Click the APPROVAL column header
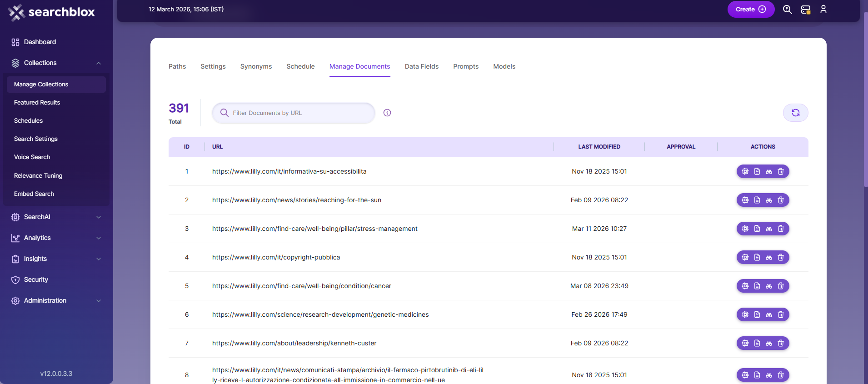The width and height of the screenshot is (868, 384). click(681, 147)
